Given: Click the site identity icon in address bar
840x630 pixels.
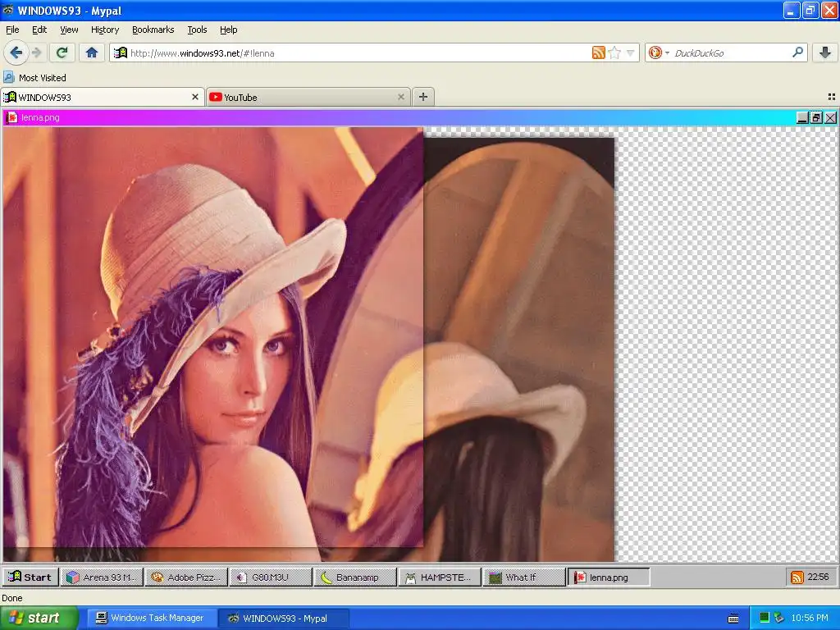Looking at the screenshot, I should point(121,52).
